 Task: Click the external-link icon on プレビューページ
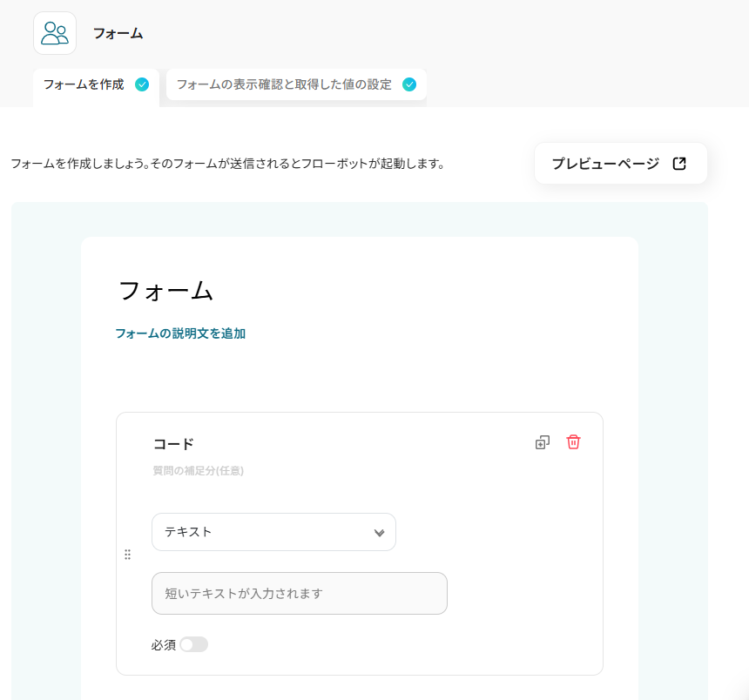point(679,164)
